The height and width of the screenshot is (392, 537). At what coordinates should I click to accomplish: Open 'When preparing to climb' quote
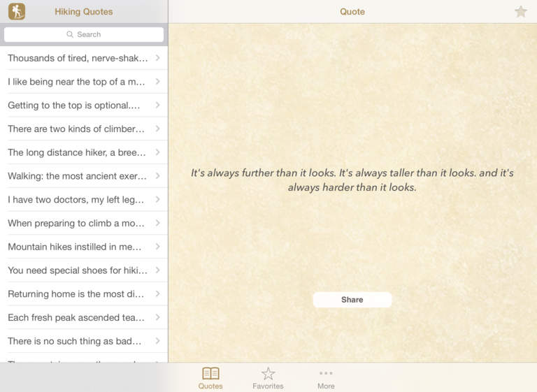pos(77,224)
